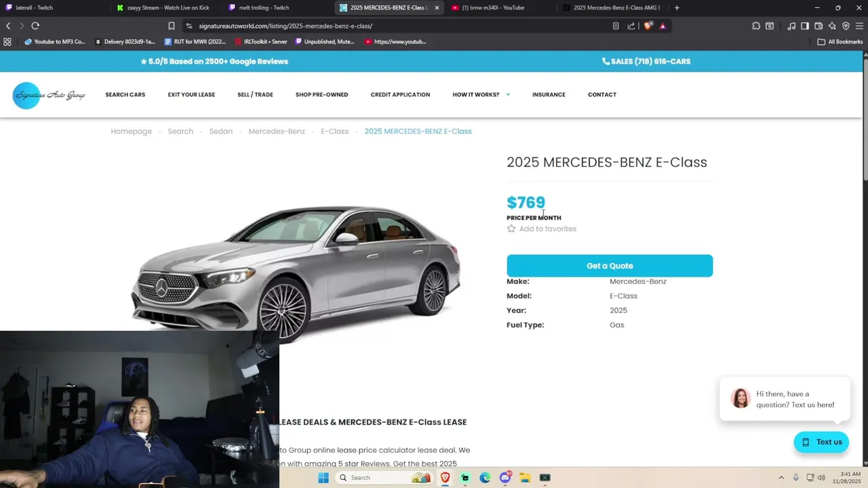Open SELL / TRADE menu item

click(x=255, y=95)
